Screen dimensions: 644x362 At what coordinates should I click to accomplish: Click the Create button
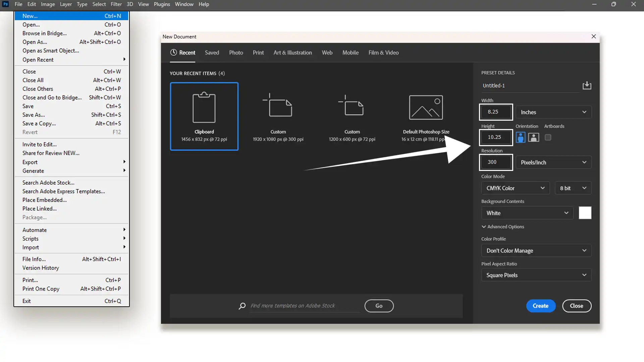point(540,306)
